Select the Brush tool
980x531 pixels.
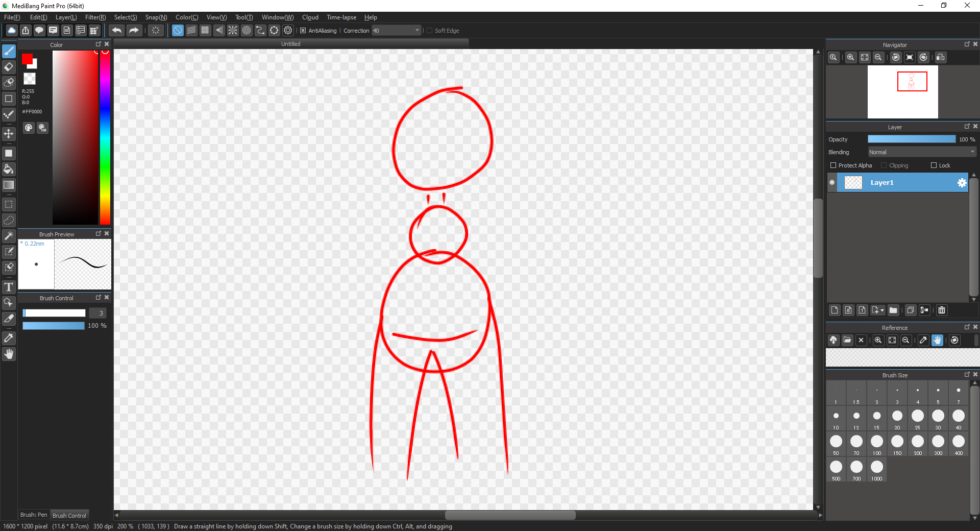9,51
